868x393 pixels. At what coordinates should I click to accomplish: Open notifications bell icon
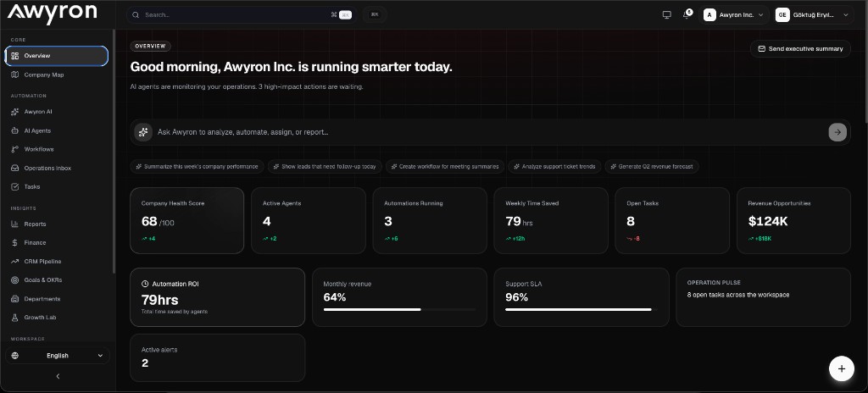(687, 15)
